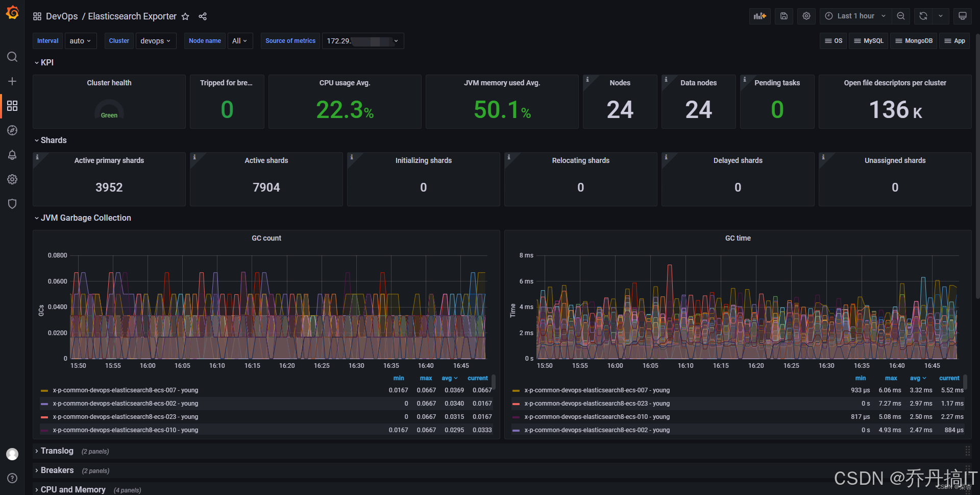Open the Configuration gear in sidebar
This screenshot has width=980, height=495.
(x=12, y=179)
